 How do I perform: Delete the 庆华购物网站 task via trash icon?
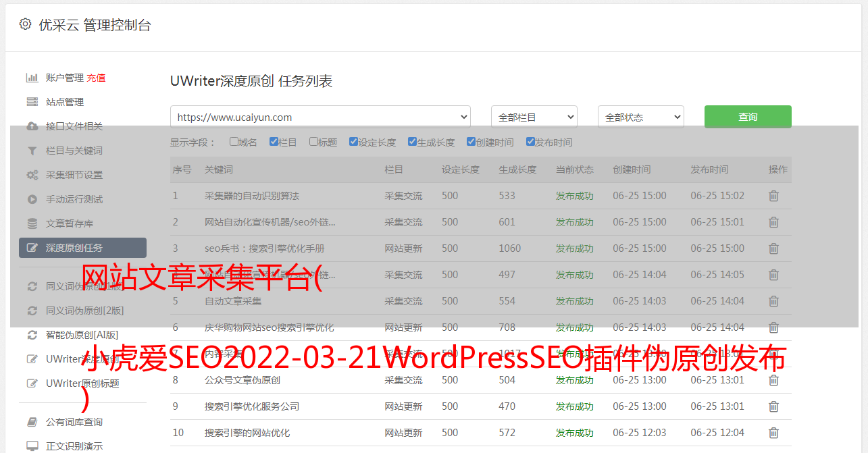(773, 327)
